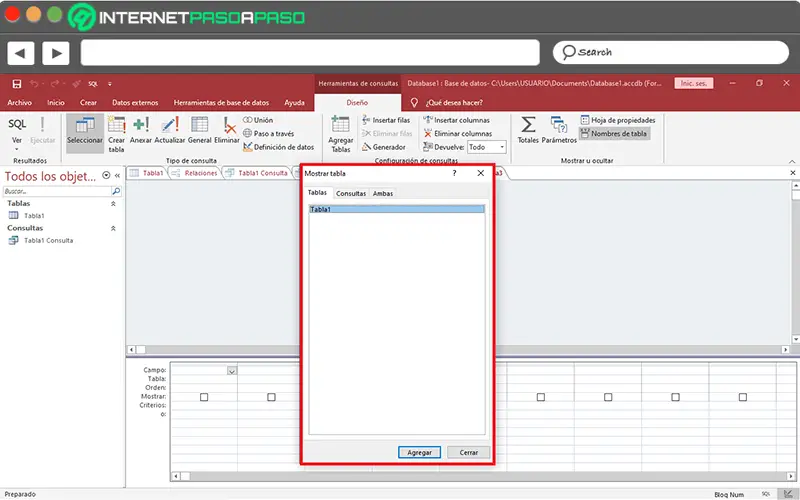Viewport: 800px width, 500px height.
Task: Toggle Nombres de tabla
Action: pyautogui.click(x=614, y=134)
